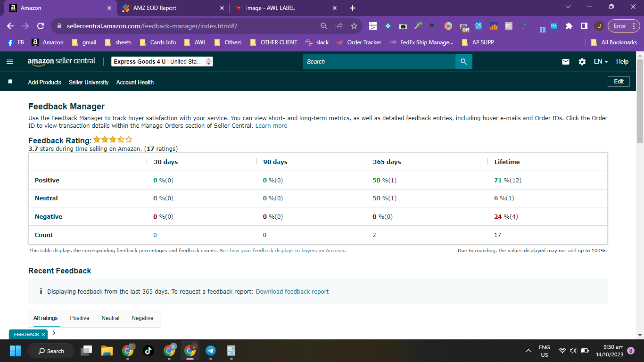This screenshot has height=362, width=644.
Task: Click the Seller Central search field
Action: tap(379, 62)
